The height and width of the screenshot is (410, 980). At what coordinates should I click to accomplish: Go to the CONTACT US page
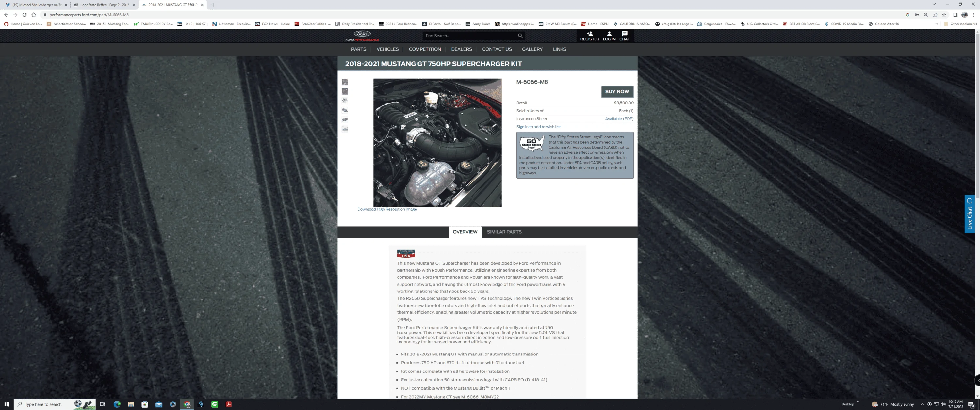coord(497,49)
